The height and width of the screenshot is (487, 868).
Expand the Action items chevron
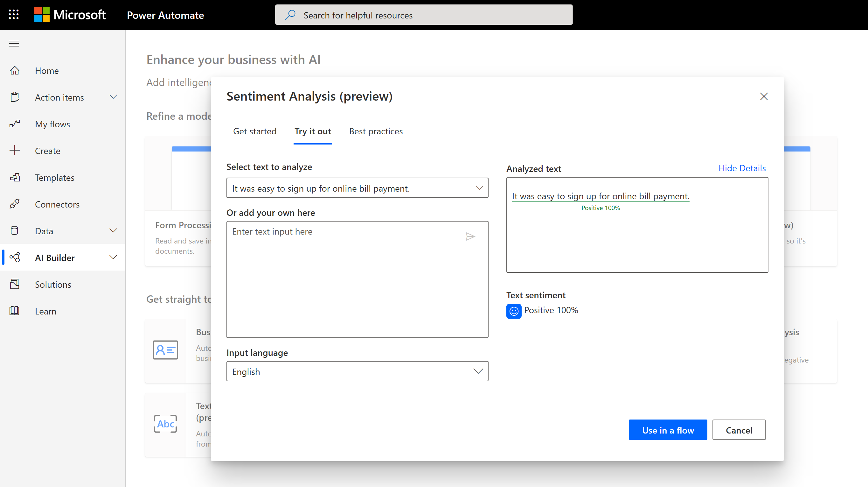(113, 97)
